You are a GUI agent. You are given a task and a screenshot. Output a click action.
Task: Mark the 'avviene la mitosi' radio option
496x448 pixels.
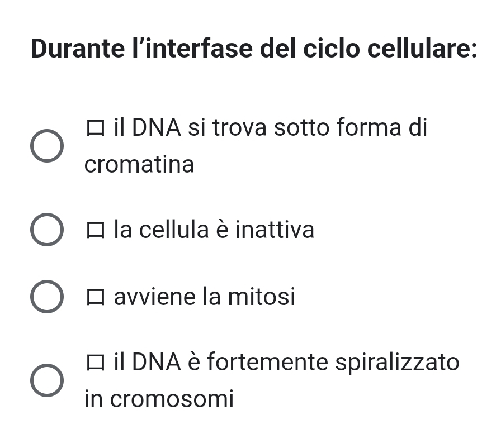coord(46,297)
